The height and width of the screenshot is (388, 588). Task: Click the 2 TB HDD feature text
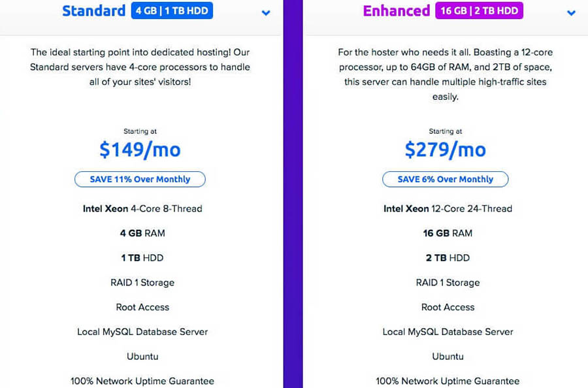point(448,258)
